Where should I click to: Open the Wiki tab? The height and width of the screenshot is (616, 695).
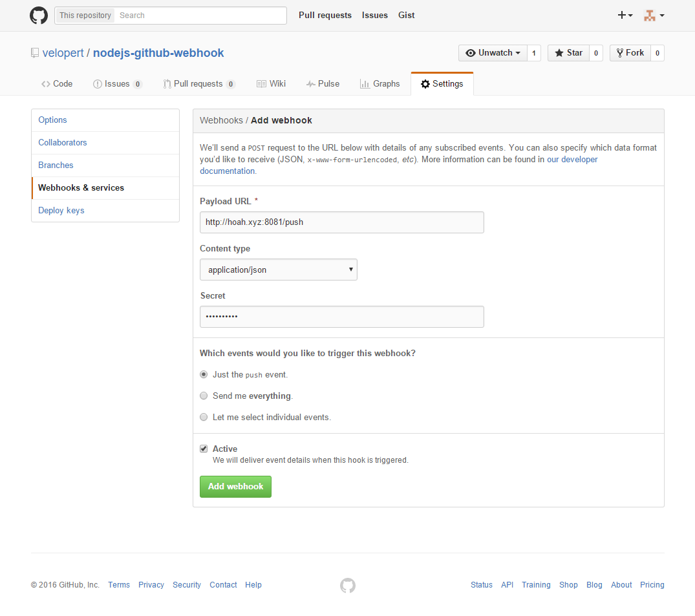pyautogui.click(x=271, y=84)
